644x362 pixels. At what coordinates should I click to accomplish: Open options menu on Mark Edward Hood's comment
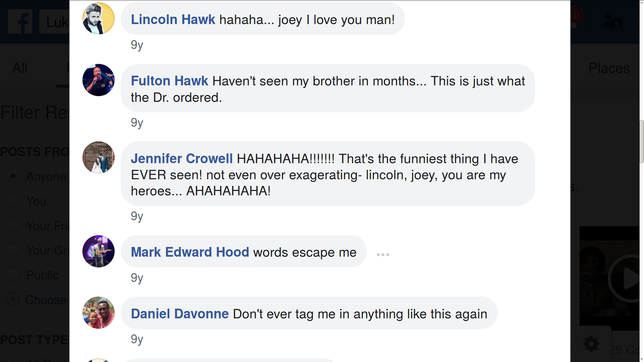[383, 254]
